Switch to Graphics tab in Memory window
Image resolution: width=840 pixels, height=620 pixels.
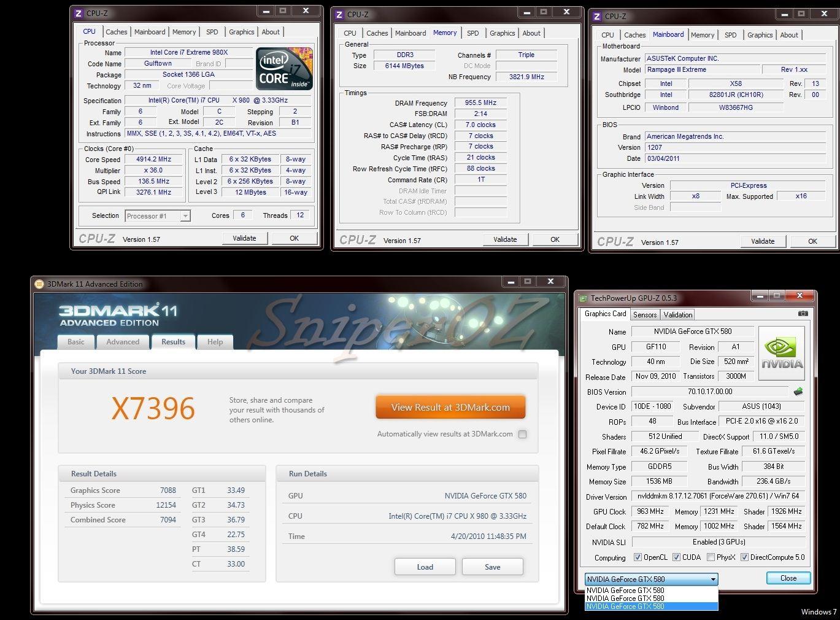pyautogui.click(x=502, y=33)
